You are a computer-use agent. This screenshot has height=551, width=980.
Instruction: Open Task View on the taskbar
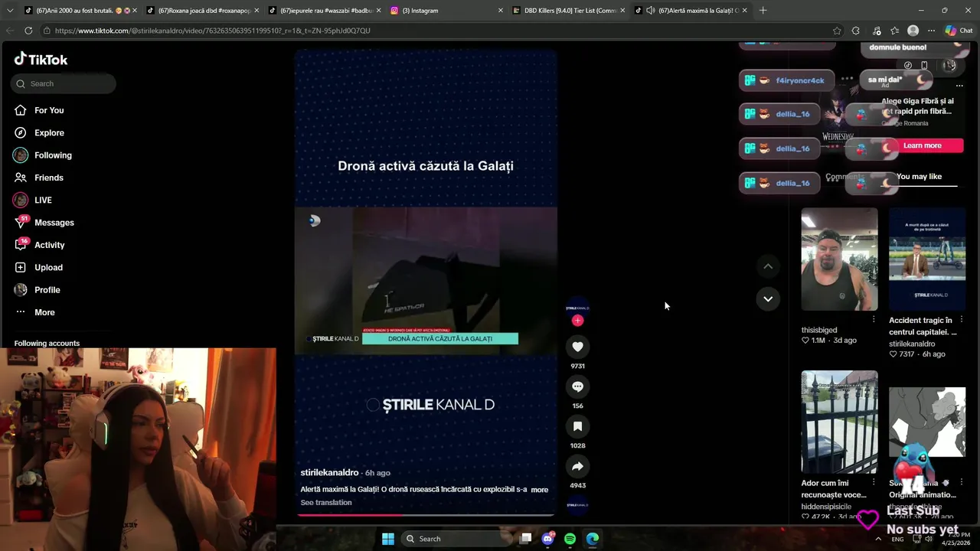pos(526,539)
